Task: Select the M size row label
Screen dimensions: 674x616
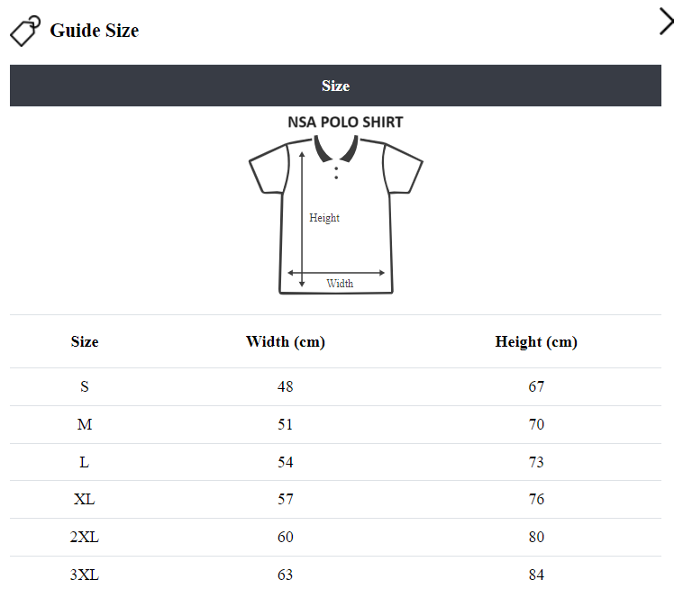Action: [x=85, y=425]
